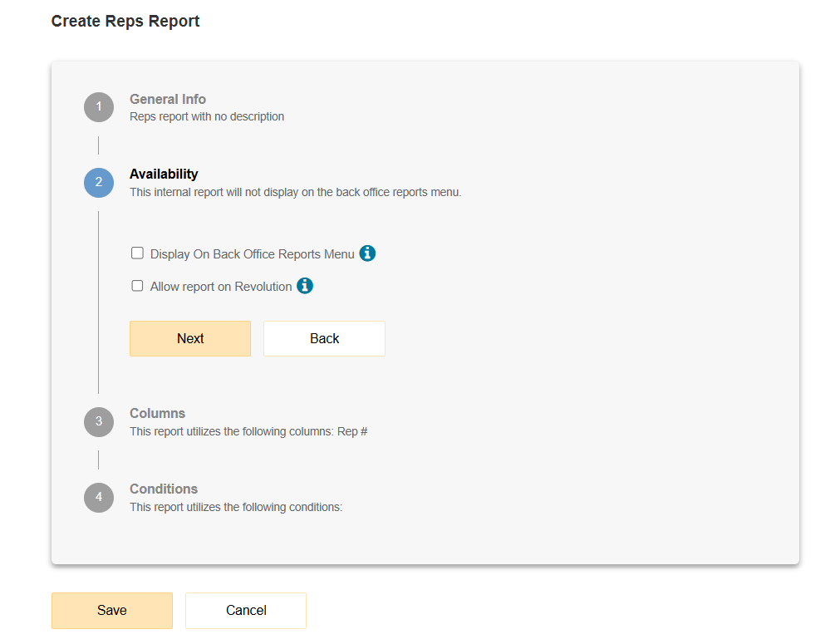
Task: Click the Reps report with no description text
Action: pyautogui.click(x=206, y=116)
